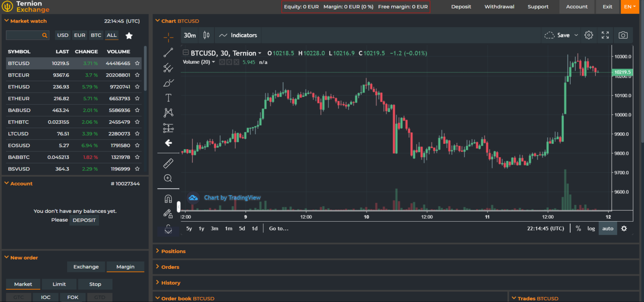
Task: Remove the Volume indicator
Action: pos(236,62)
